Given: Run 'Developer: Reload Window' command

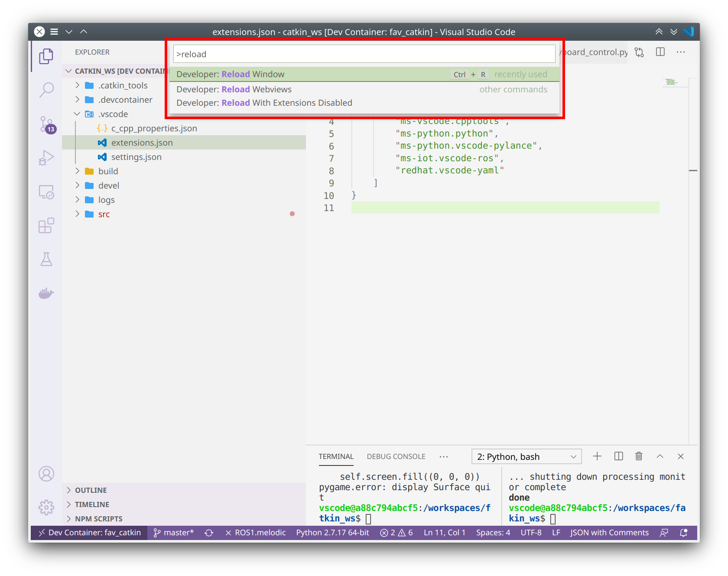Looking at the screenshot, I should click(364, 74).
